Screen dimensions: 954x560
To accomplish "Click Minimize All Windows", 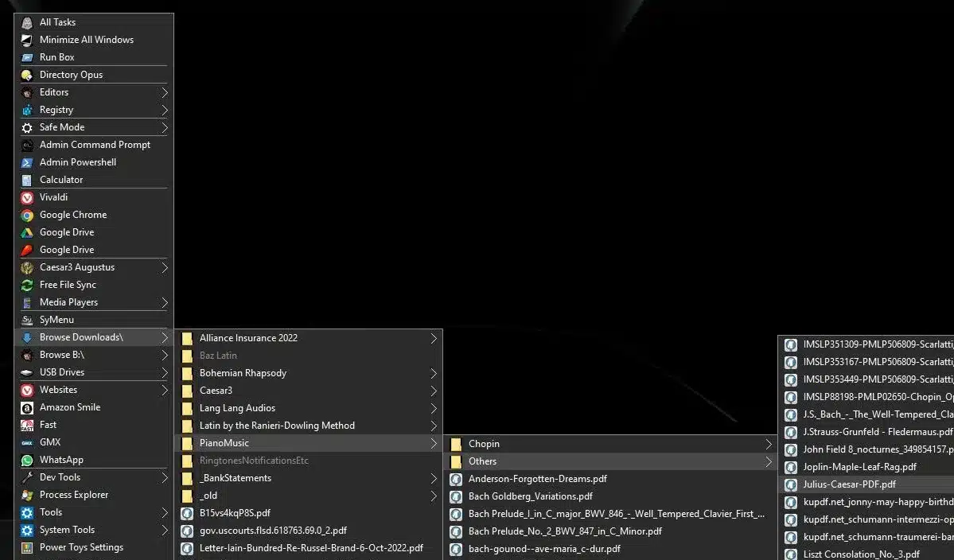I will click(86, 39).
